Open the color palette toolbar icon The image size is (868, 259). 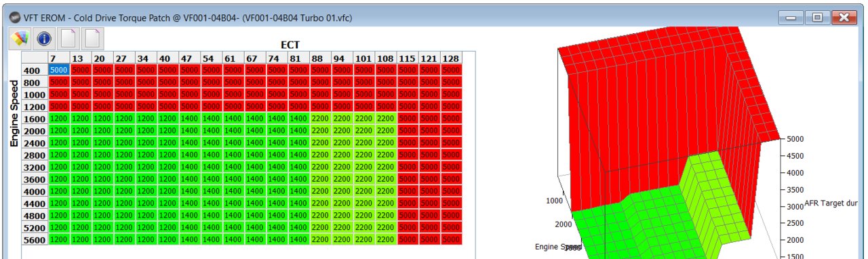(x=18, y=39)
